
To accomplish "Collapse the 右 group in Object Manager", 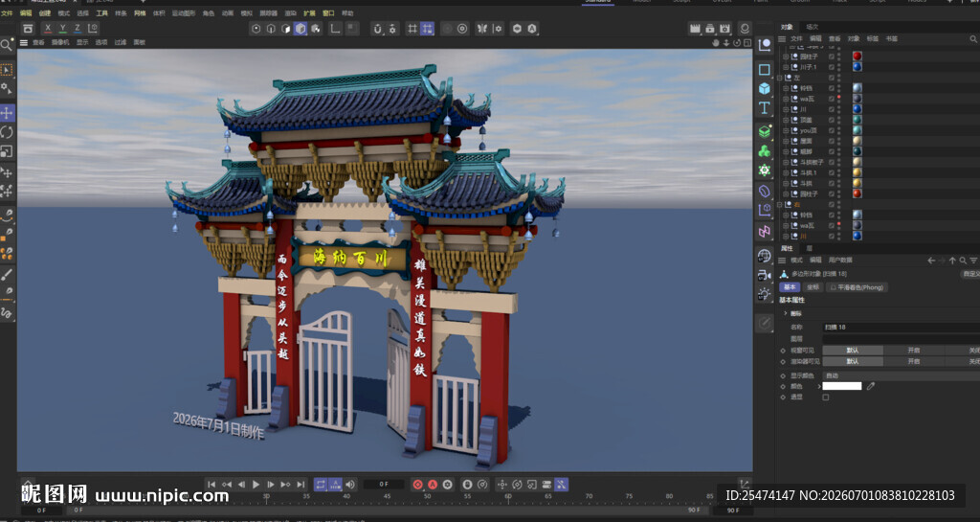I will (779, 204).
